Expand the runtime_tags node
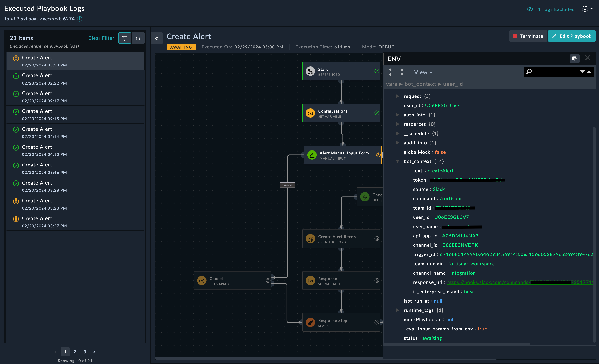599x364 pixels. point(398,310)
